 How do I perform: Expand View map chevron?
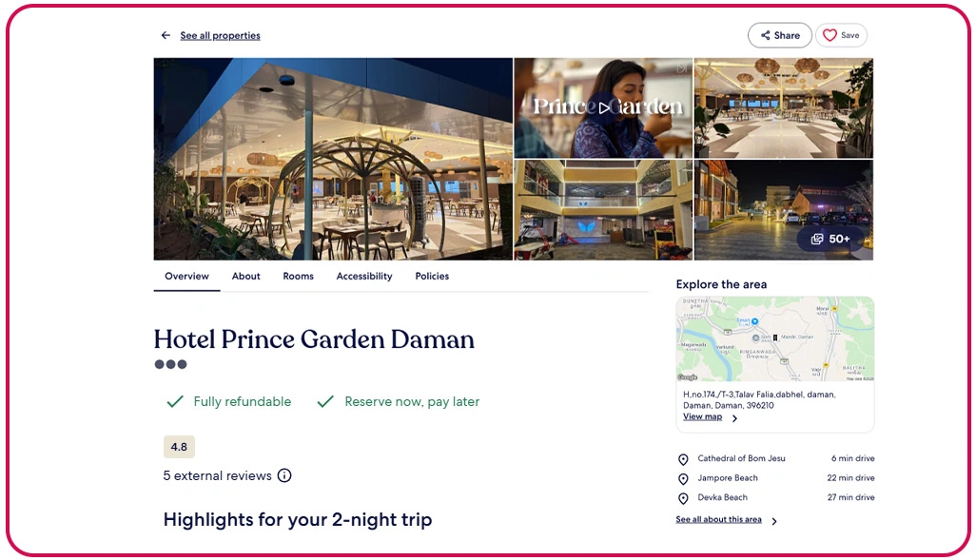coord(734,418)
